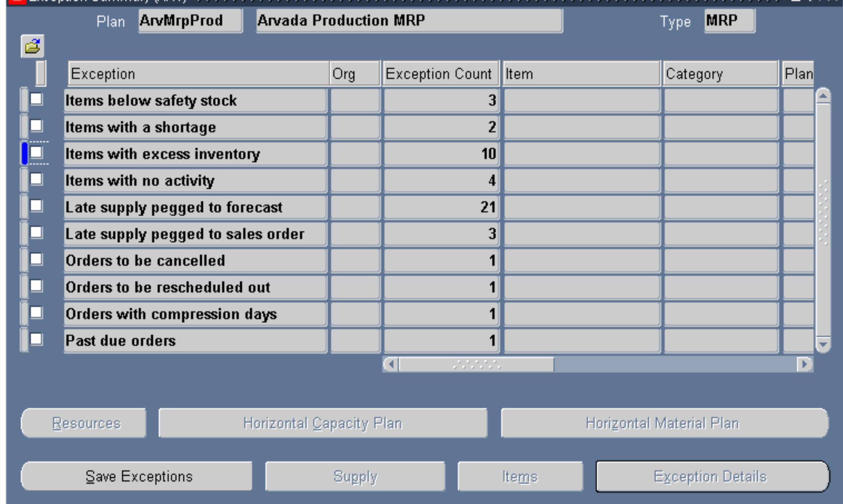Screen dimensions: 843x504
Task: Click the Org cell for Items with a shortage
Action: 355,127
